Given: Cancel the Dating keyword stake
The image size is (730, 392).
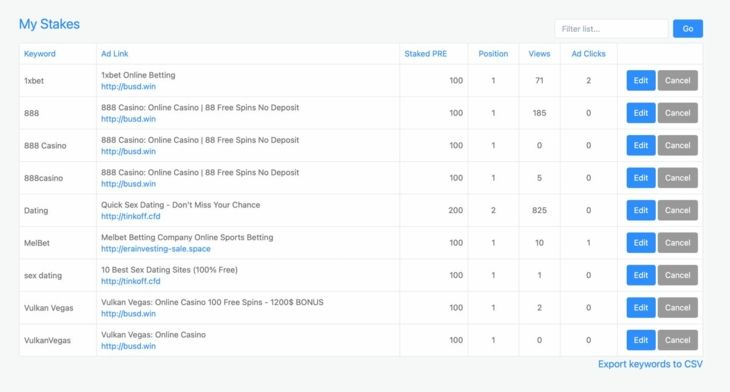Looking at the screenshot, I should point(677,210).
